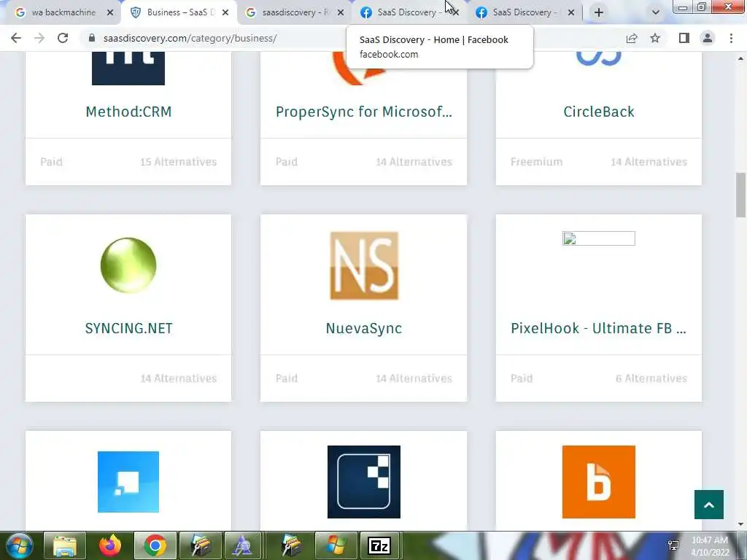Click '14 Alternatives' under SYNCING.NET

(x=179, y=378)
